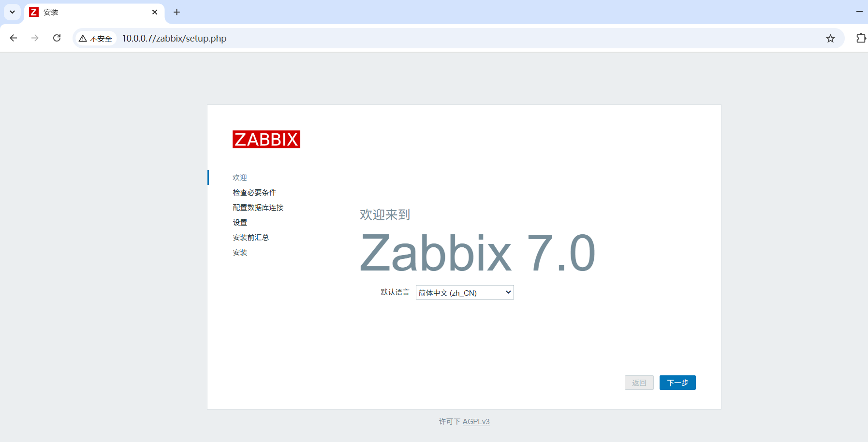
Task: Click the 欢迎来到 welcome text
Action: point(385,214)
